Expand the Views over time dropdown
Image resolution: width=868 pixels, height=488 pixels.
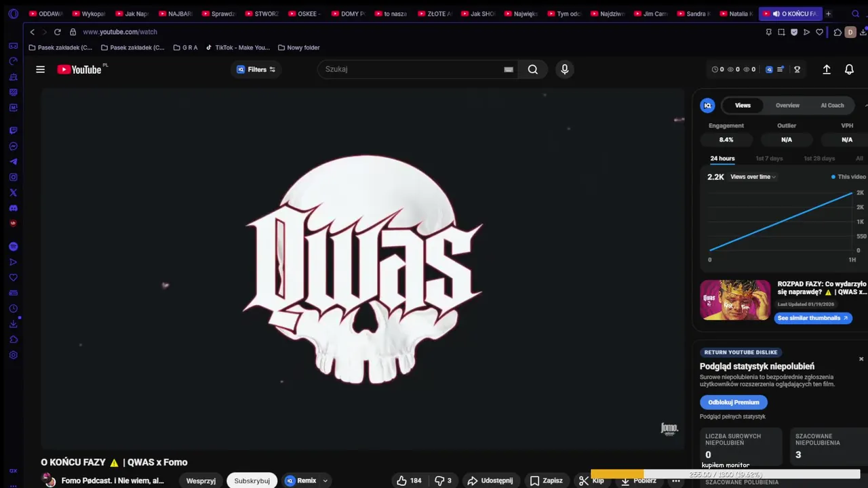pos(753,177)
